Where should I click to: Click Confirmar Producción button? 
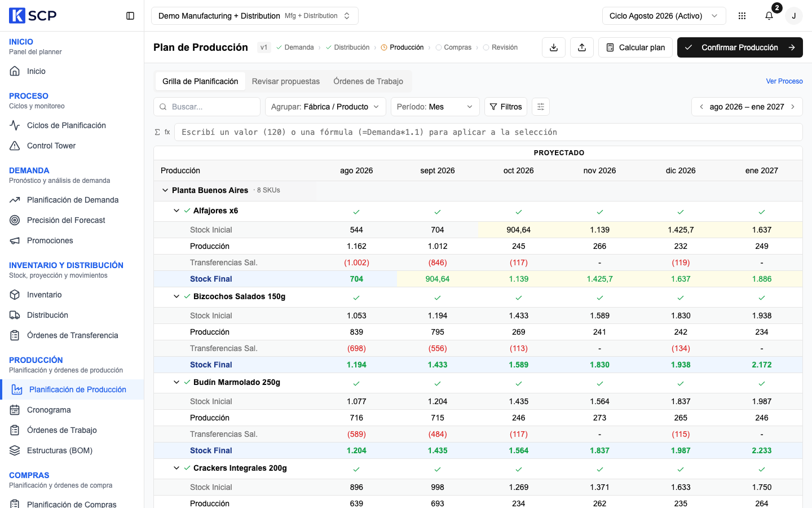coord(740,47)
